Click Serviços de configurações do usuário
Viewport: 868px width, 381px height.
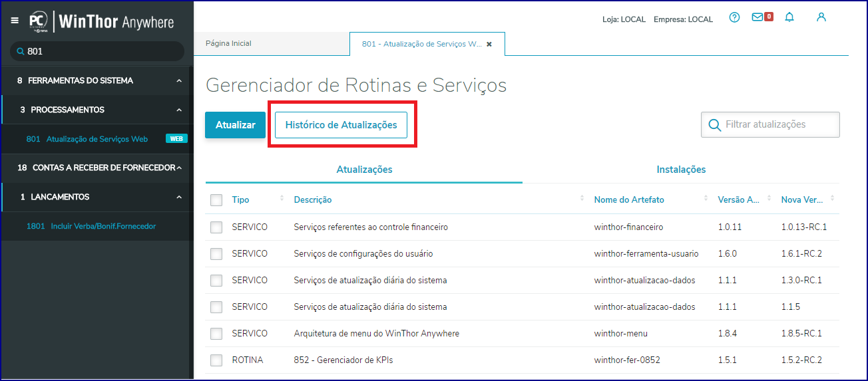pyautogui.click(x=364, y=253)
